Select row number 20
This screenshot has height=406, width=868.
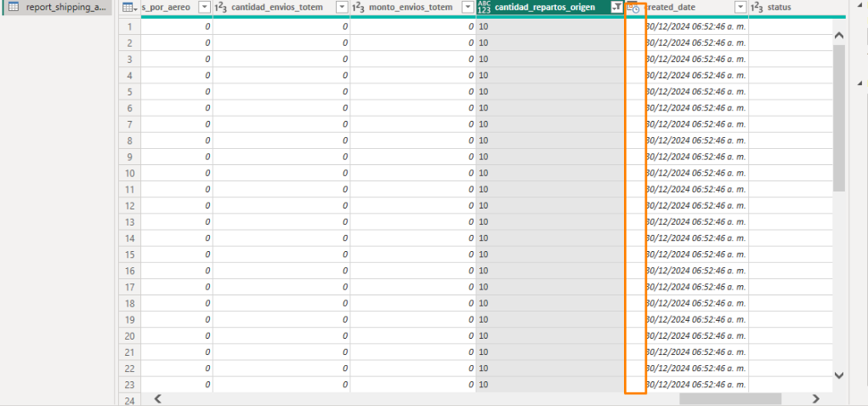(129, 335)
